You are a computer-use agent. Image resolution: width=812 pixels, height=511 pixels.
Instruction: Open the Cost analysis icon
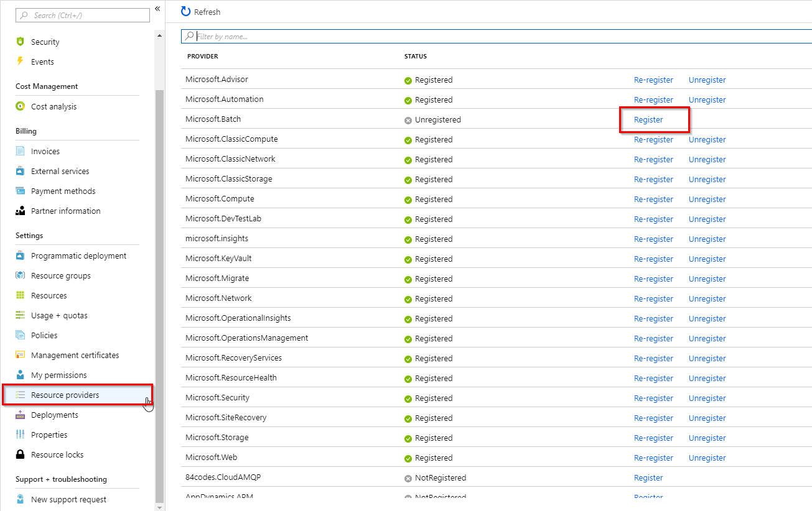[x=20, y=106]
